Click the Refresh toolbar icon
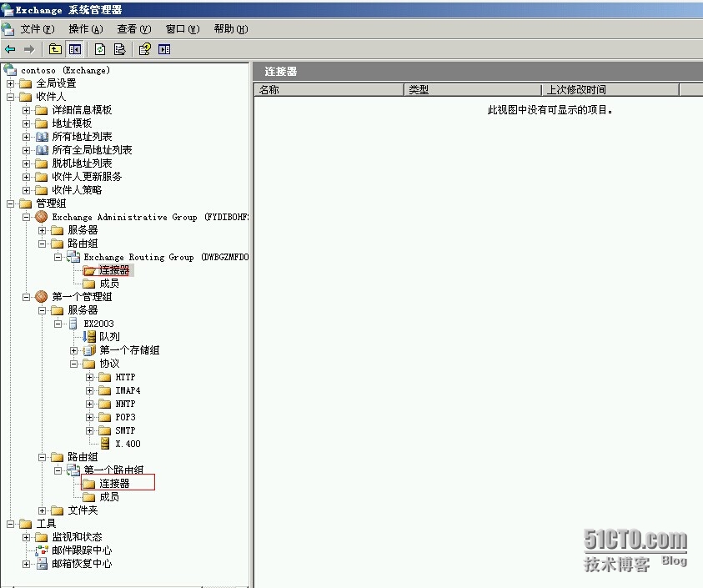Image resolution: width=703 pixels, height=588 pixels. [x=100, y=49]
